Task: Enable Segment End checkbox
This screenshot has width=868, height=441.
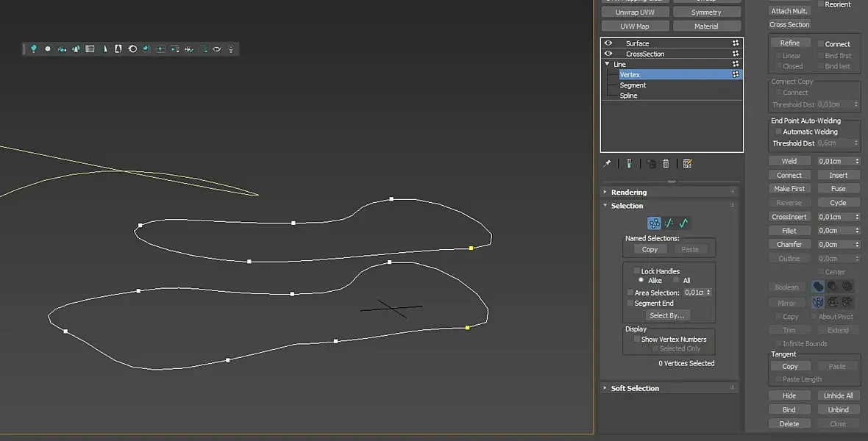Action: [630, 304]
